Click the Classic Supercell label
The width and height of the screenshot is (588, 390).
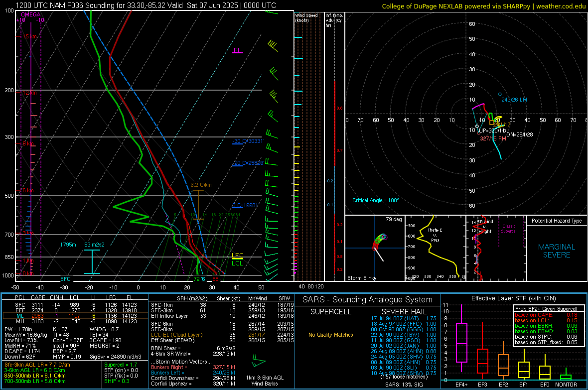[509, 229]
